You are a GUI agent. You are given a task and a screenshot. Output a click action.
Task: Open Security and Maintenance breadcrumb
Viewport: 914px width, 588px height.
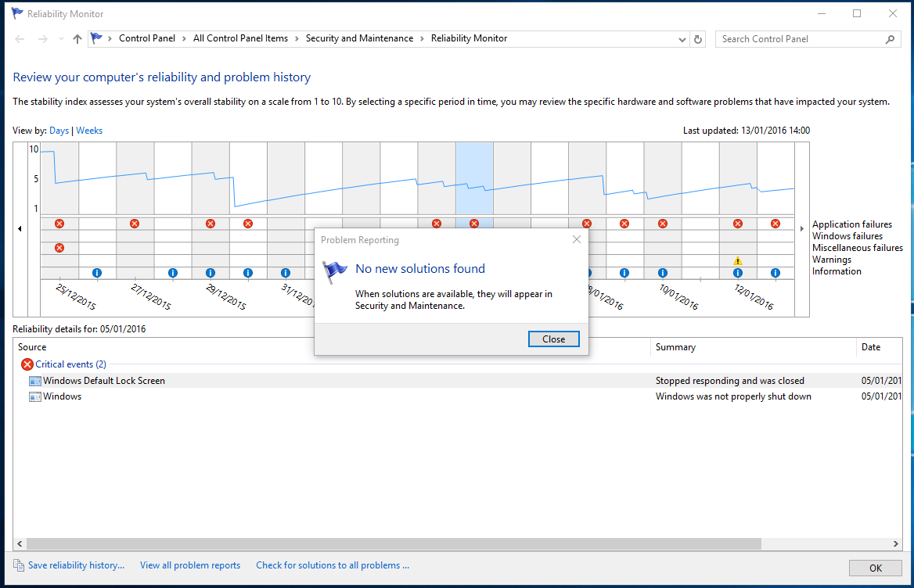[359, 38]
